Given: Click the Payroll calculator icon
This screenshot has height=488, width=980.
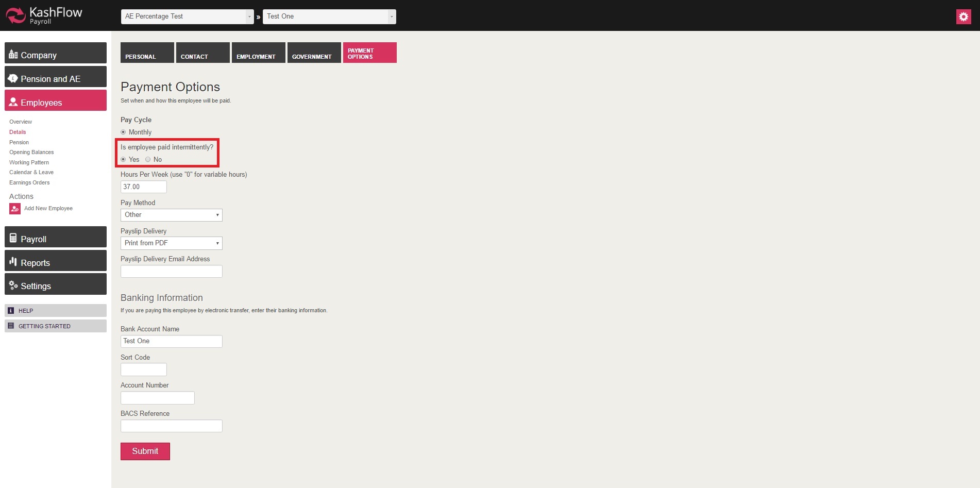Looking at the screenshot, I should coord(13,239).
